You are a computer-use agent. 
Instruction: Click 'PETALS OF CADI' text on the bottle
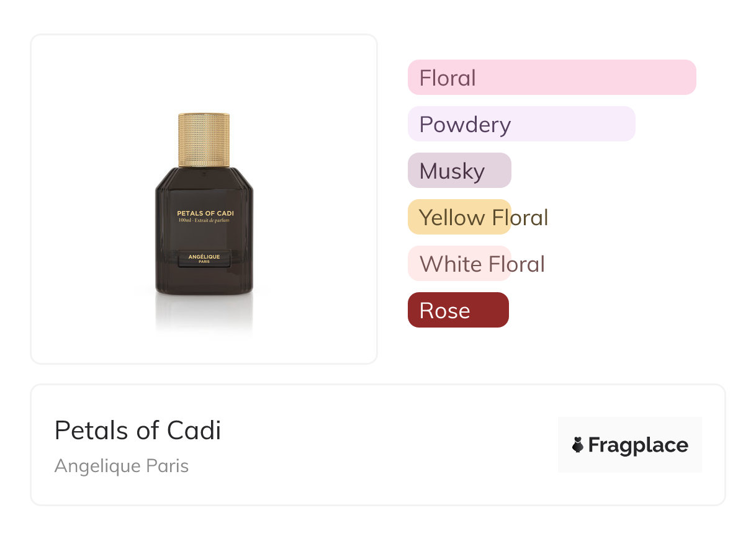tap(205, 213)
